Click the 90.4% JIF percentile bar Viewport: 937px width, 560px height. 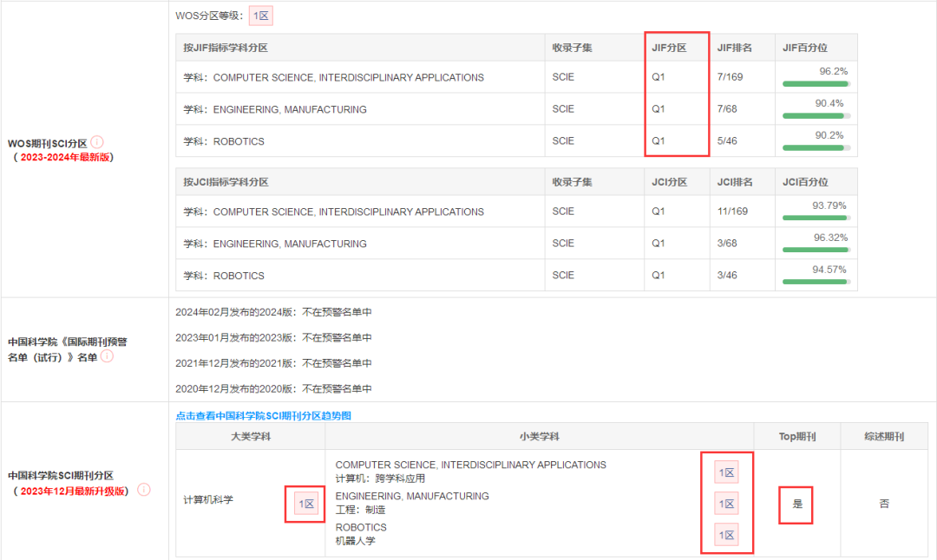tap(816, 116)
